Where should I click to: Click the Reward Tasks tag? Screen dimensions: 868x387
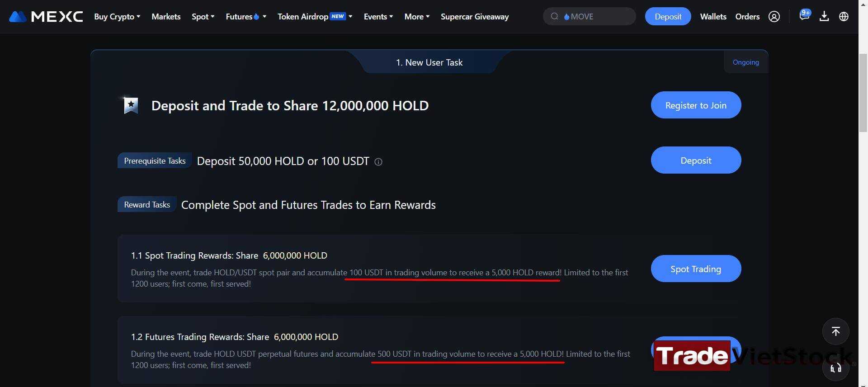(x=147, y=205)
